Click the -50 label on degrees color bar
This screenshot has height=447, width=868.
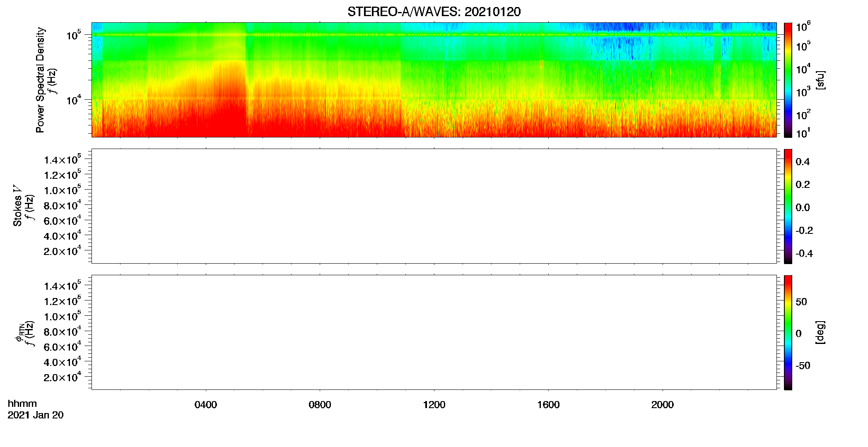pyautogui.click(x=803, y=365)
